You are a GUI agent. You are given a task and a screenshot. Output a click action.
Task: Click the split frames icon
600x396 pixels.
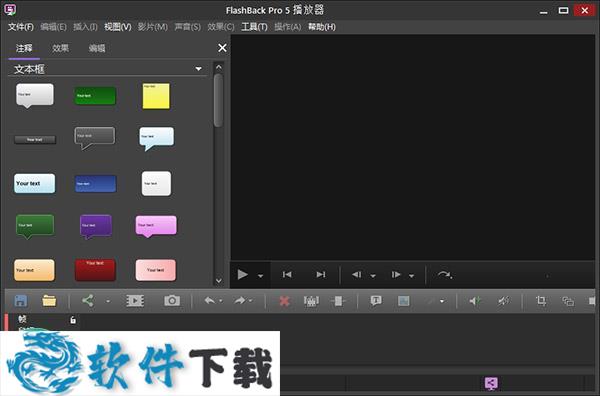point(338,301)
